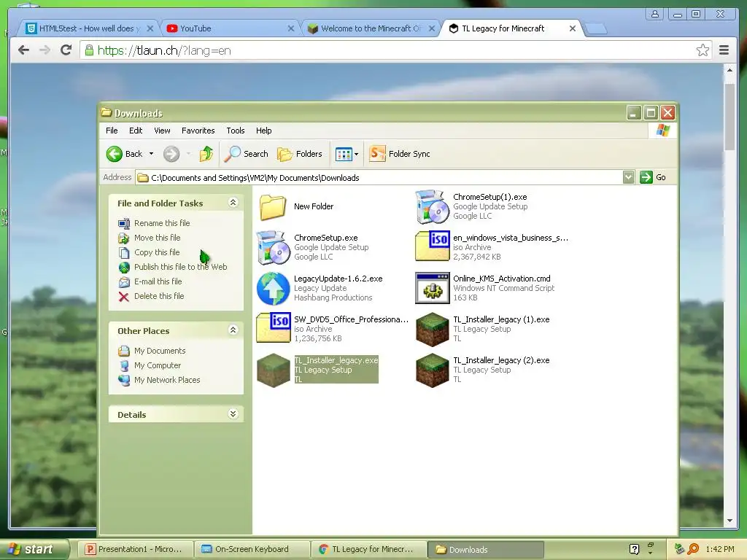The height and width of the screenshot is (560, 747).
Task: Select the ChromeSetup(1).exe file icon
Action: [432, 206]
